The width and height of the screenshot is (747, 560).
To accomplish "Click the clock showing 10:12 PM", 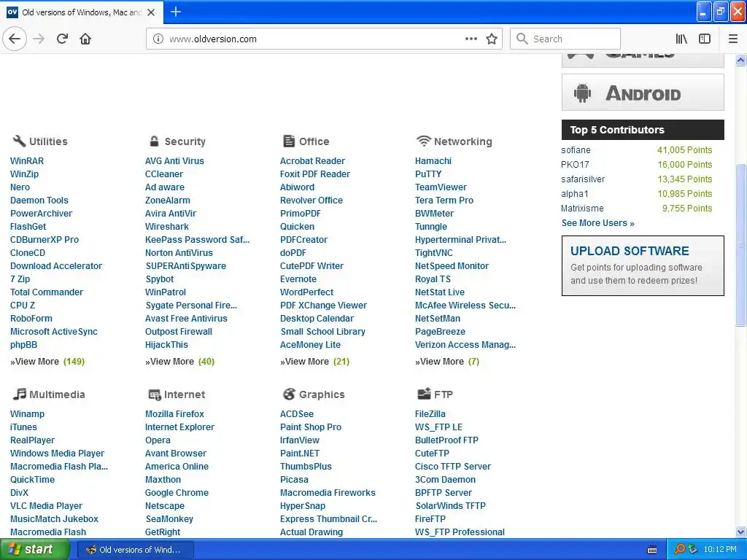I will click(720, 549).
